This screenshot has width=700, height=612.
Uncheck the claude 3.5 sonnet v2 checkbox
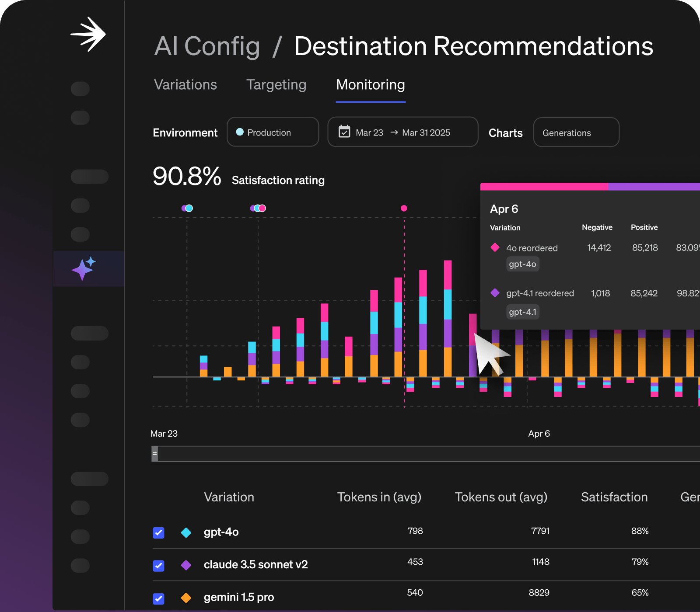[x=158, y=566]
